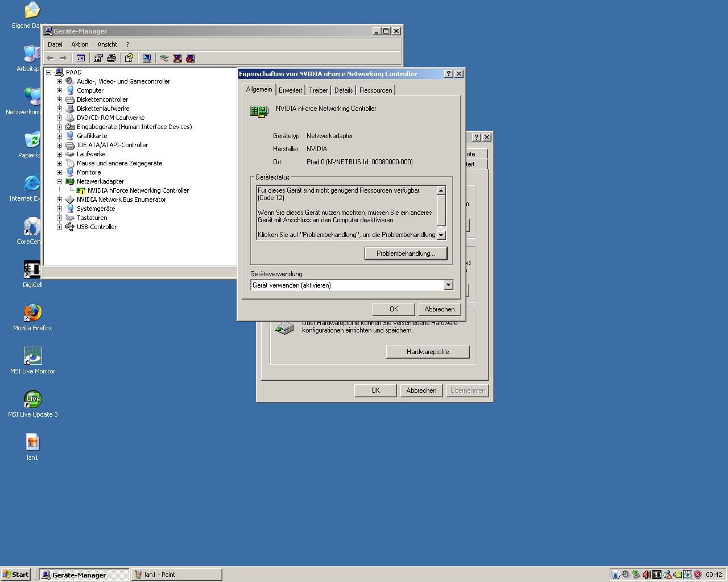Viewport: 728px width, 582px height.
Task: Open the Ansicht menu
Action: click(x=107, y=44)
